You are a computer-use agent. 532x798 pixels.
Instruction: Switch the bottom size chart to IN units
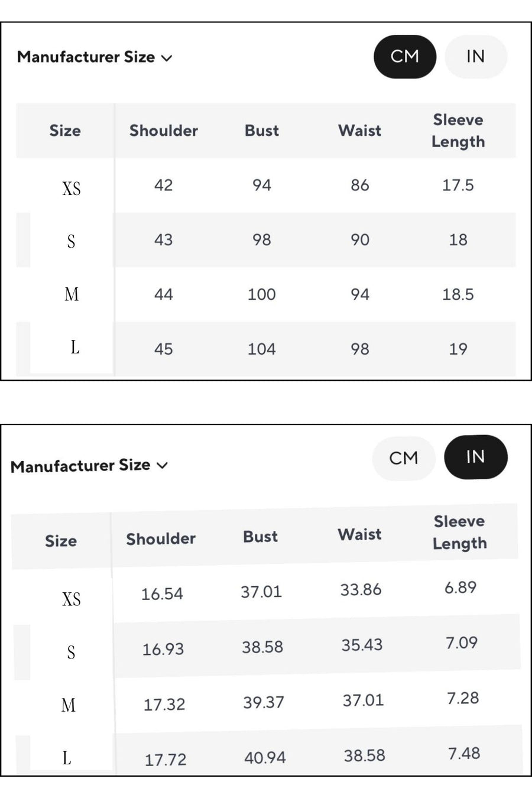(475, 457)
